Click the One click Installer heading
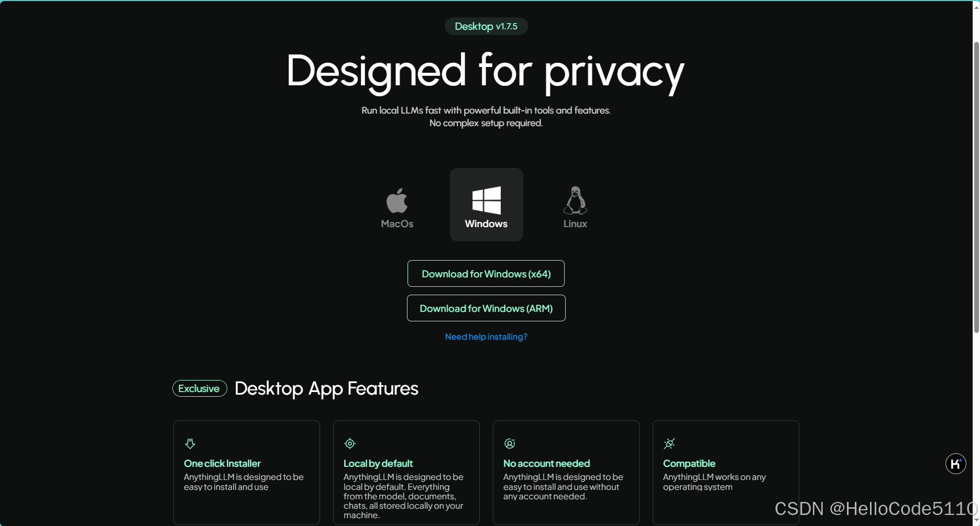Image resolution: width=980 pixels, height=526 pixels. (222, 463)
